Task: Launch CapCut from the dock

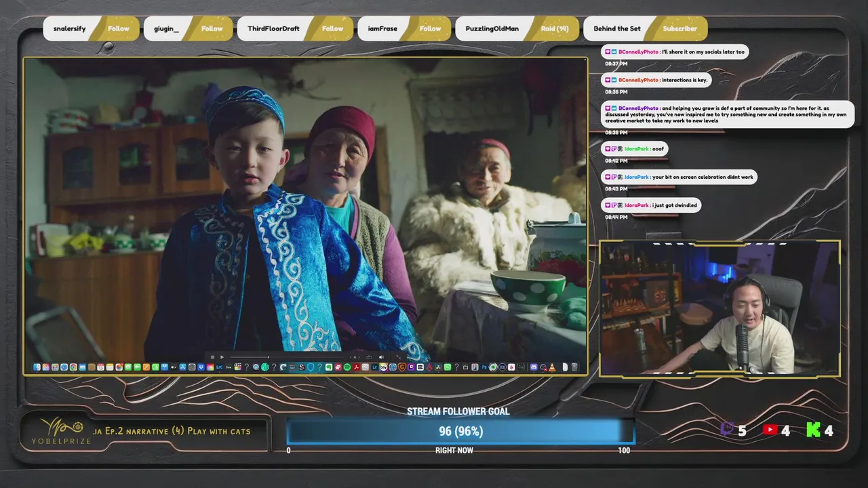Action: 420,367
